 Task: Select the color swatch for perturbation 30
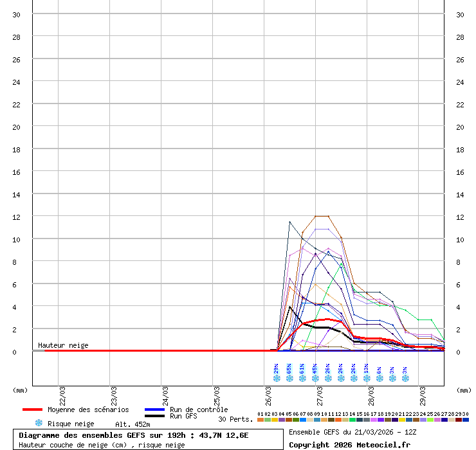[x=465, y=420]
